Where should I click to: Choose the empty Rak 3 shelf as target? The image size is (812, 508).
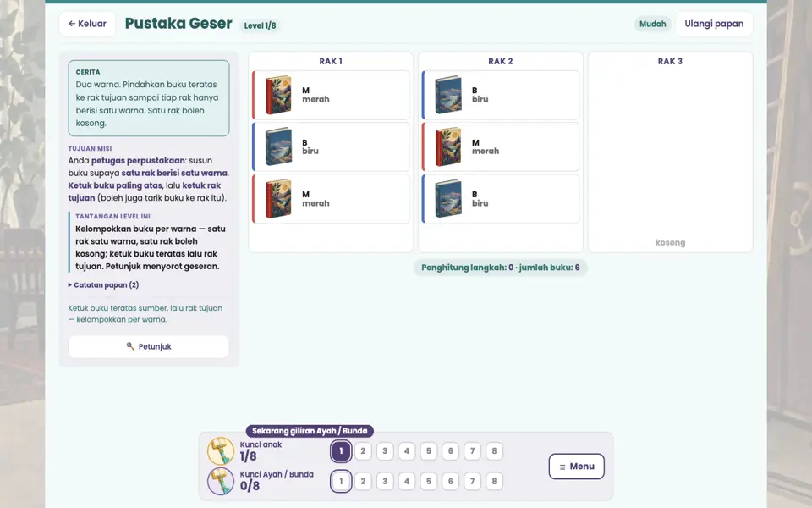click(x=670, y=152)
